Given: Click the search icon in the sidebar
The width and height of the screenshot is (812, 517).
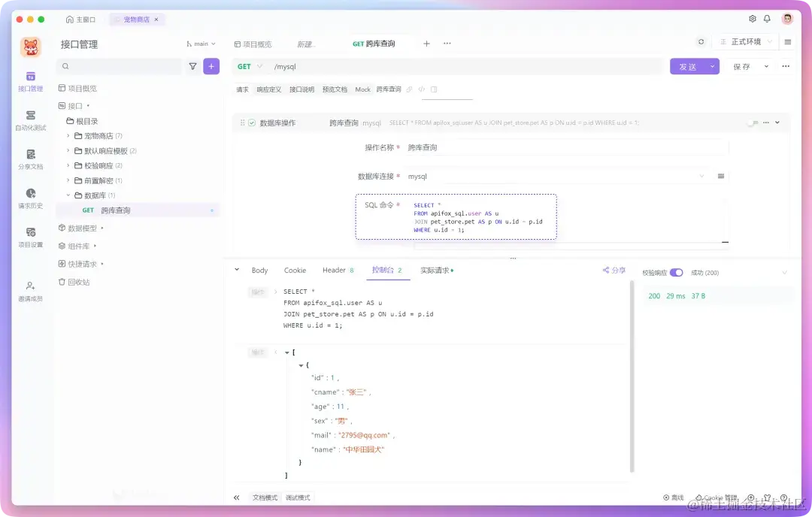Looking at the screenshot, I should point(65,66).
